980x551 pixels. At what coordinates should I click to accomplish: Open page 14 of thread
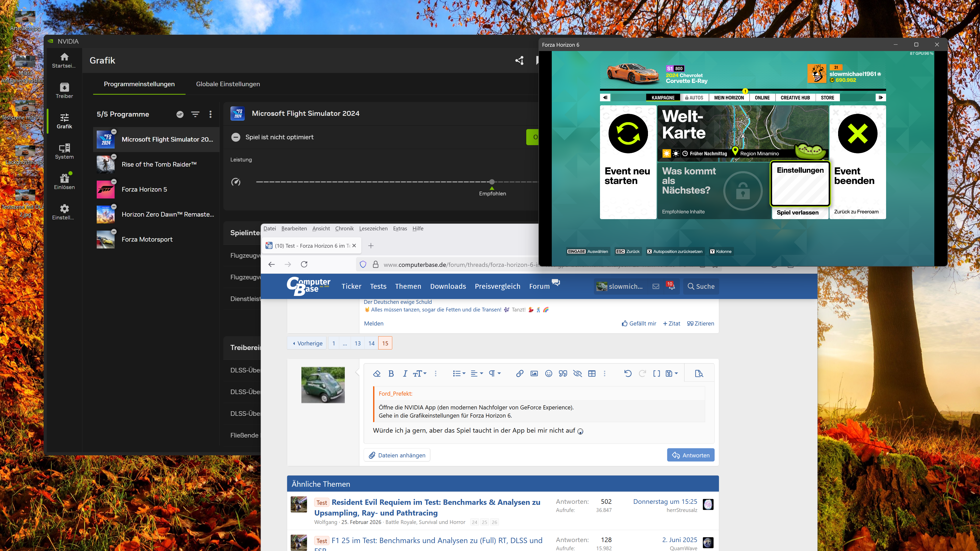pos(371,343)
